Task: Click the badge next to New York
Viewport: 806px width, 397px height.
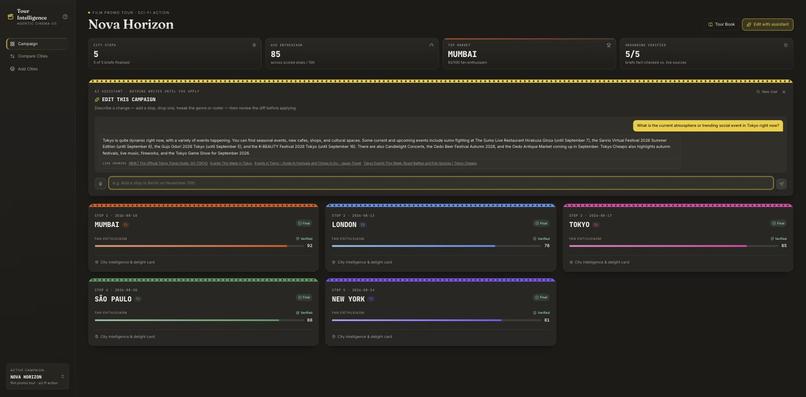Action: [x=371, y=299]
